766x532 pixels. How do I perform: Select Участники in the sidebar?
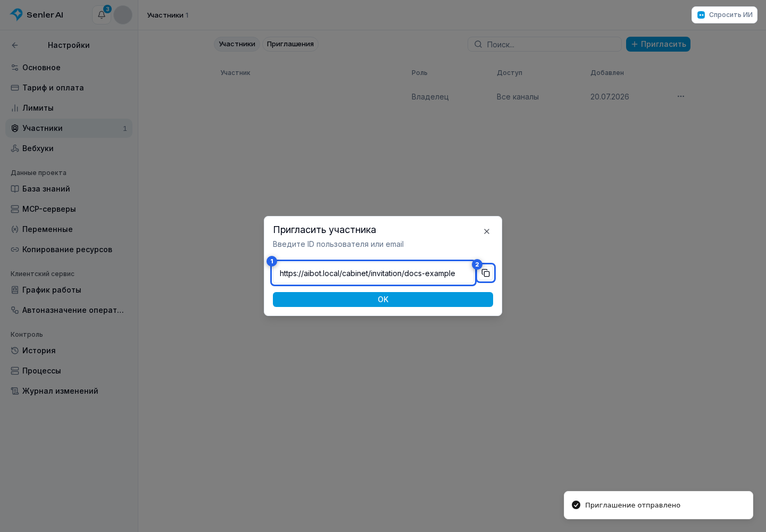pyautogui.click(x=69, y=128)
